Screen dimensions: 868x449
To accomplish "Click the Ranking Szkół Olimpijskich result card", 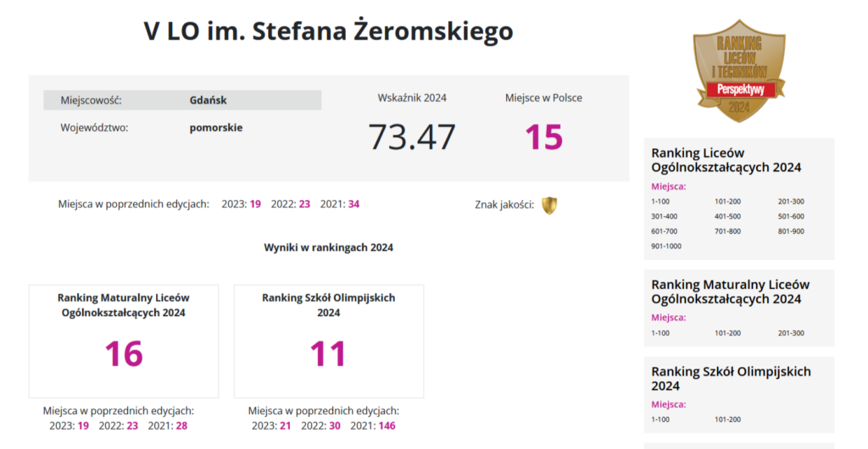I will [x=329, y=341].
